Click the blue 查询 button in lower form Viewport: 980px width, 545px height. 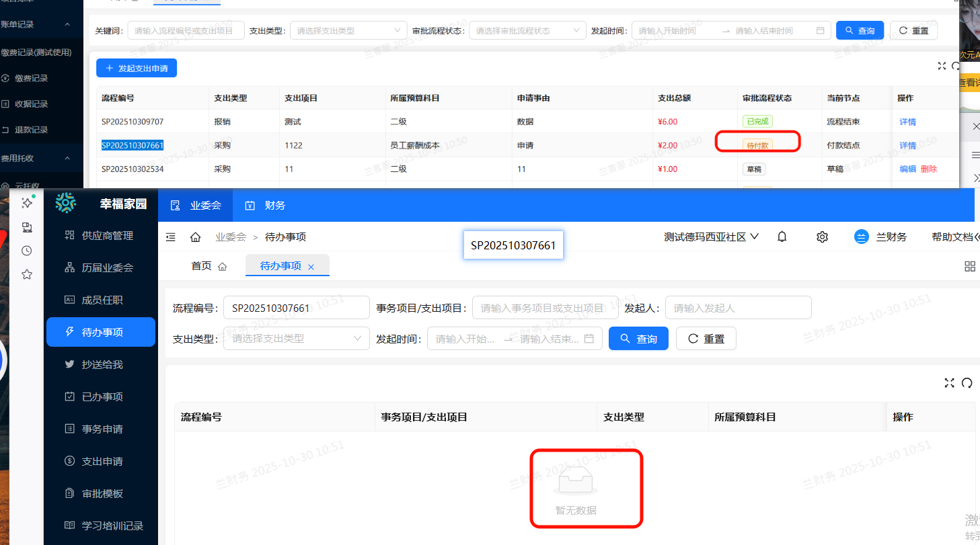point(638,339)
